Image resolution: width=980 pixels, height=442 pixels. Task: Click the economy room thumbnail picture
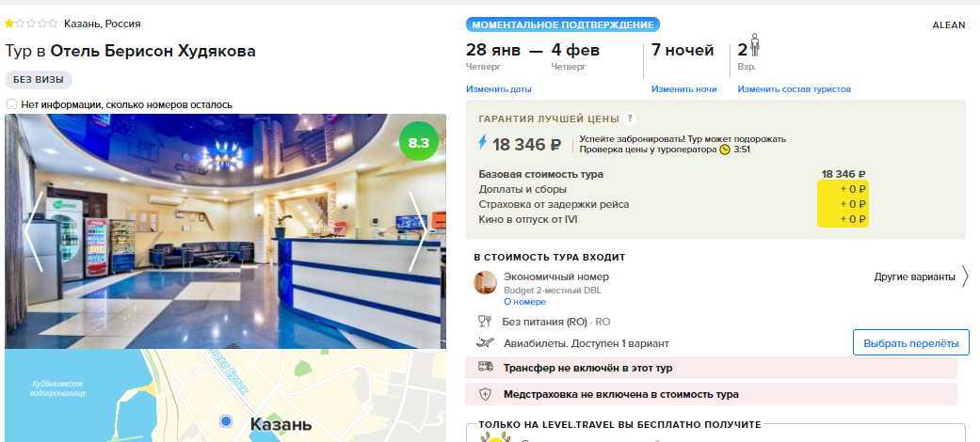pos(485,283)
